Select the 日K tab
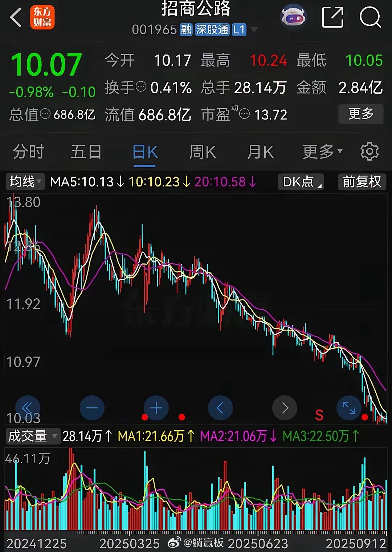The image size is (392, 552). pos(145,152)
